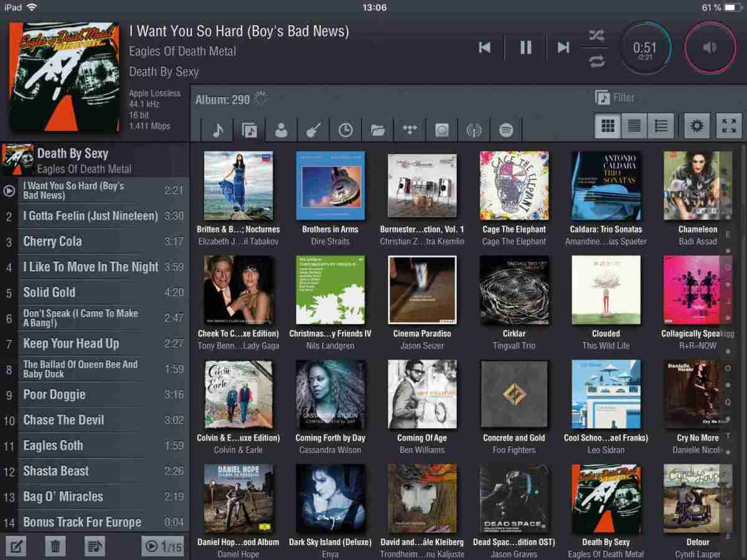Screen dimensions: 747x560
Task: Adjust the circular volume dial
Action: pos(710,49)
